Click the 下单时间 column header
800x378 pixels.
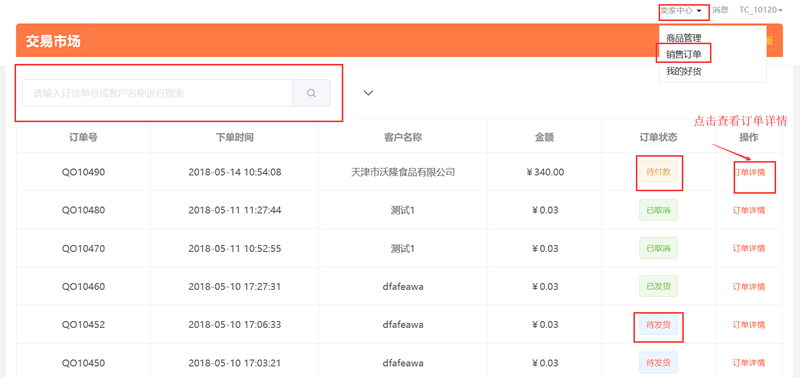(235, 137)
